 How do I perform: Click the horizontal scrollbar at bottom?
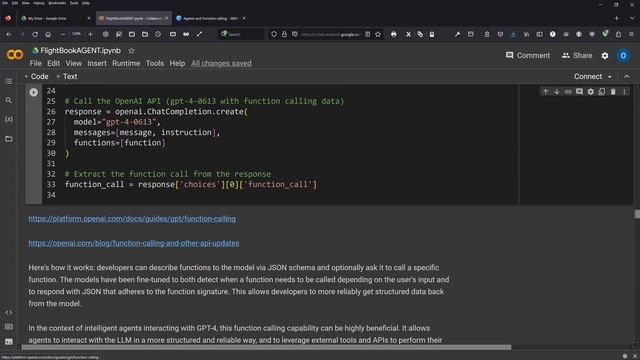pyautogui.click(x=266, y=347)
